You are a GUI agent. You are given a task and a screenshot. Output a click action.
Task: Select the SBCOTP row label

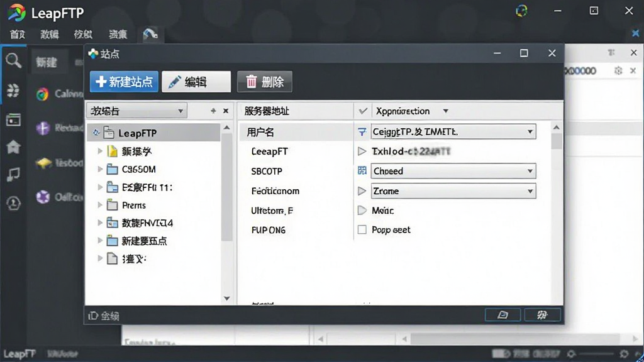pos(267,171)
